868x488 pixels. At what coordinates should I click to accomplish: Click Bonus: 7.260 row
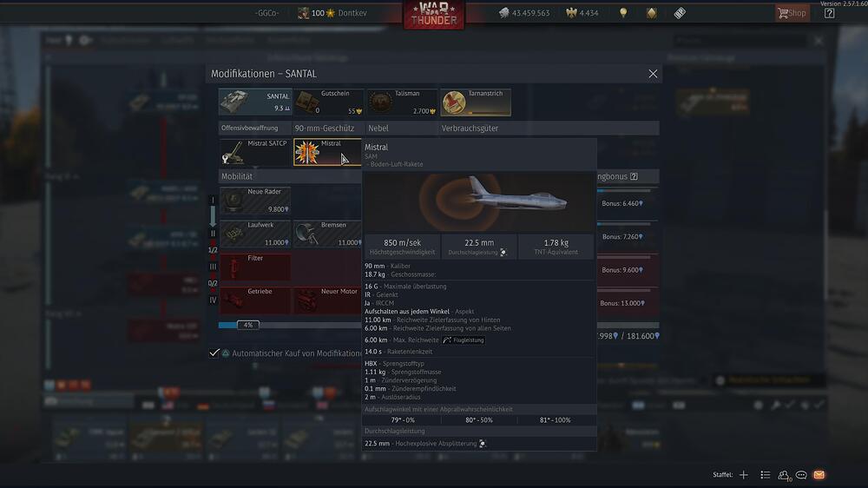(622, 236)
